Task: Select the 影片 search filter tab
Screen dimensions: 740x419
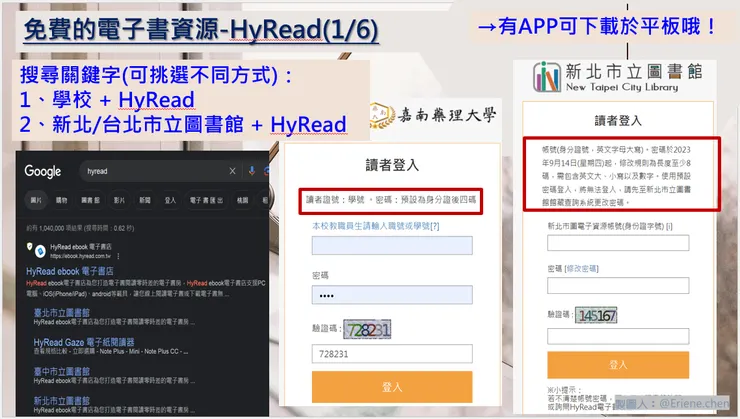Action: tap(119, 200)
